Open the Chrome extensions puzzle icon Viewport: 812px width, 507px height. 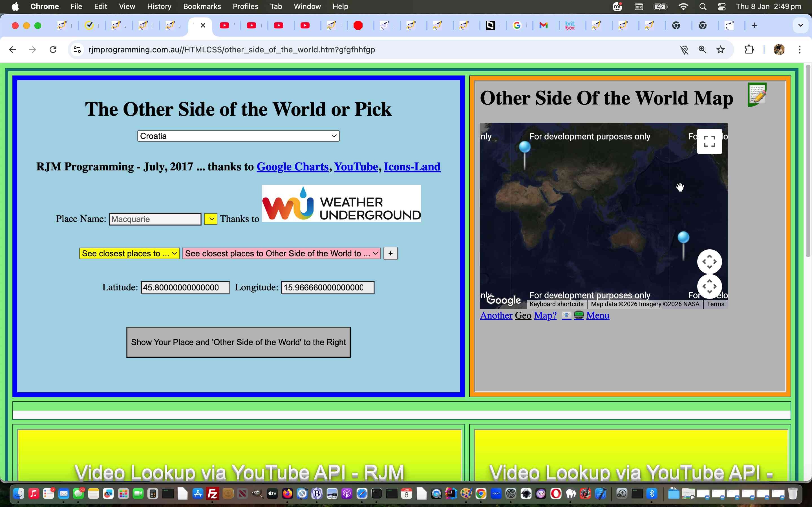tap(749, 50)
